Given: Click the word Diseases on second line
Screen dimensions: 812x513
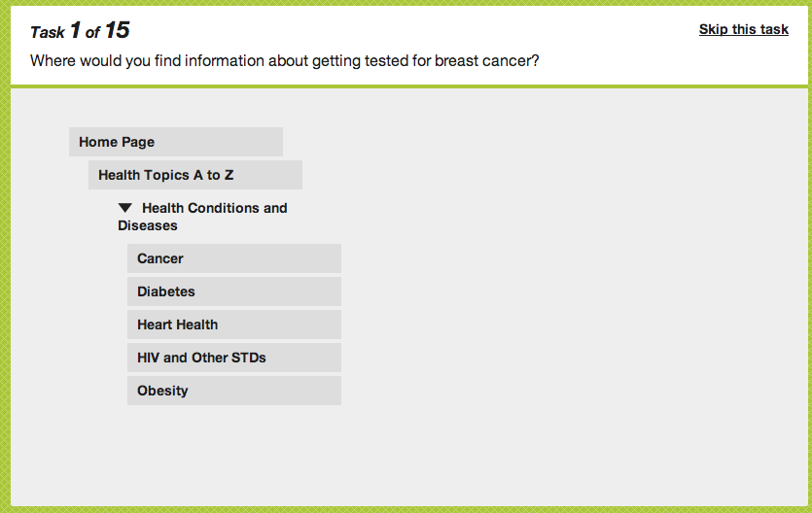Looking at the screenshot, I should (x=148, y=225).
